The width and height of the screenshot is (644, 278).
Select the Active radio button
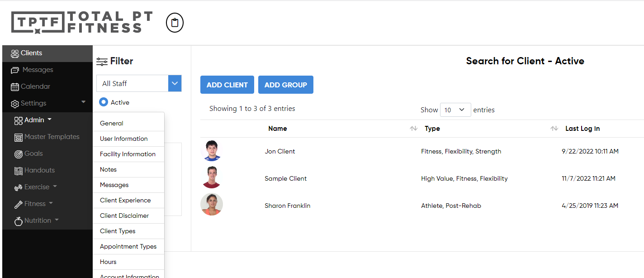tap(103, 102)
